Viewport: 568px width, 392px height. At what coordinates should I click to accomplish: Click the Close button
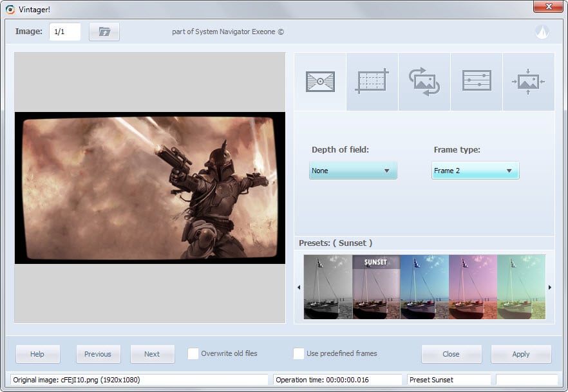click(451, 354)
